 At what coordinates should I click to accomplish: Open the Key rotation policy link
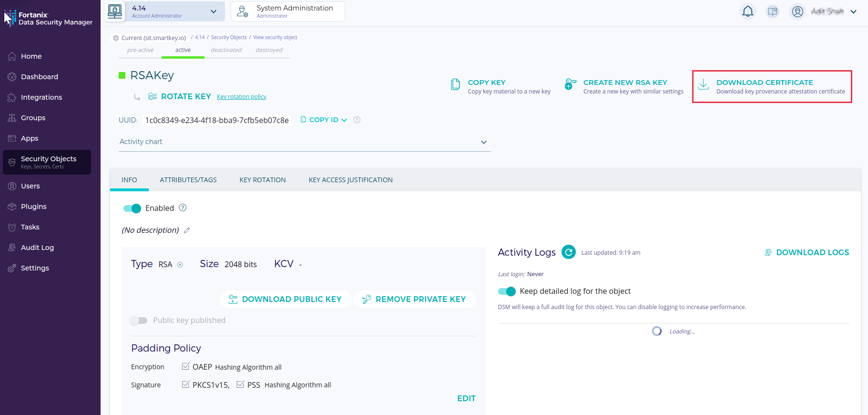point(241,97)
